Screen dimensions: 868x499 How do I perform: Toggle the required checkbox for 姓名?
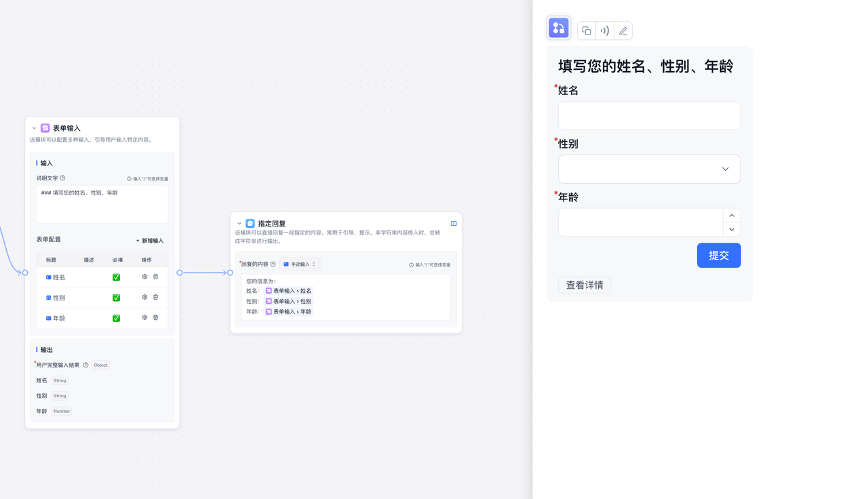click(x=116, y=277)
